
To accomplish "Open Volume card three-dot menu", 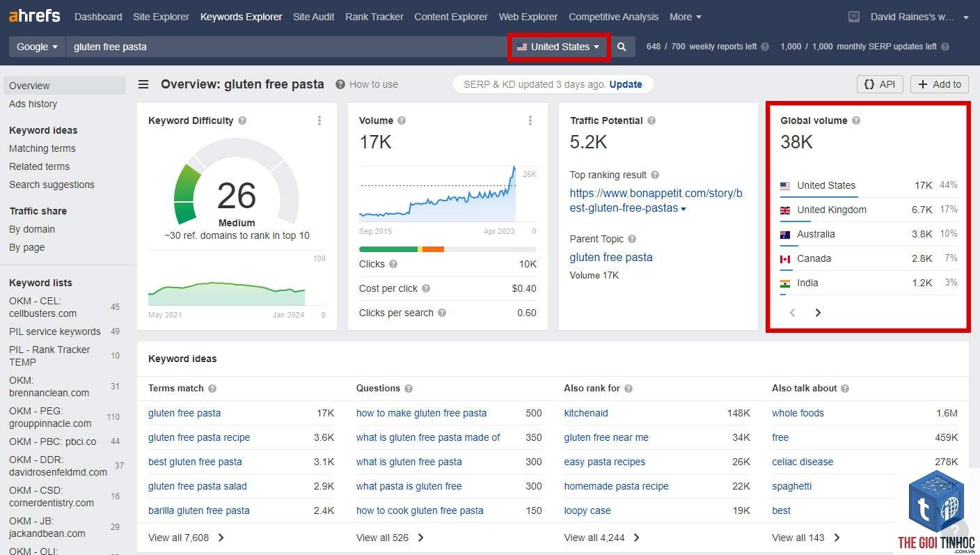I will tap(530, 120).
